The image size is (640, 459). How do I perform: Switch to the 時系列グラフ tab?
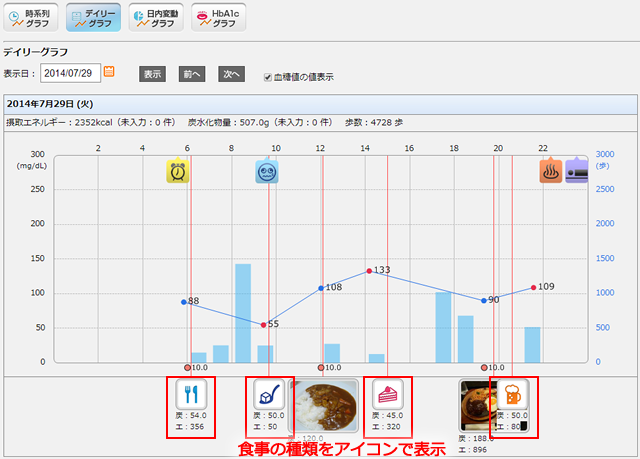(31, 17)
